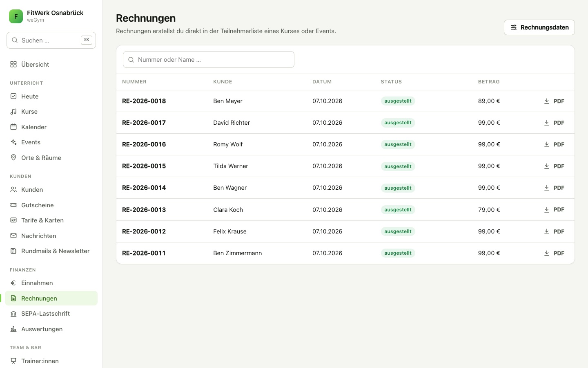Click the Gutscheine ticket icon
Viewport: 588px width, 368px height.
pyautogui.click(x=13, y=205)
